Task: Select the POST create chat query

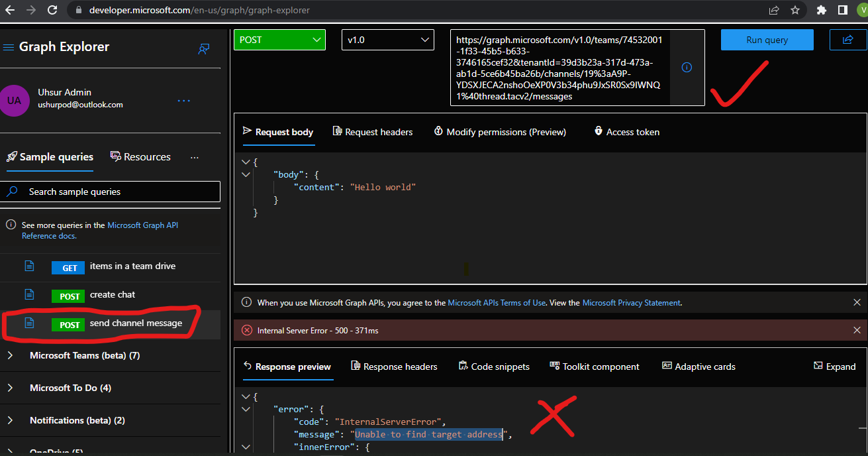Action: coord(110,295)
